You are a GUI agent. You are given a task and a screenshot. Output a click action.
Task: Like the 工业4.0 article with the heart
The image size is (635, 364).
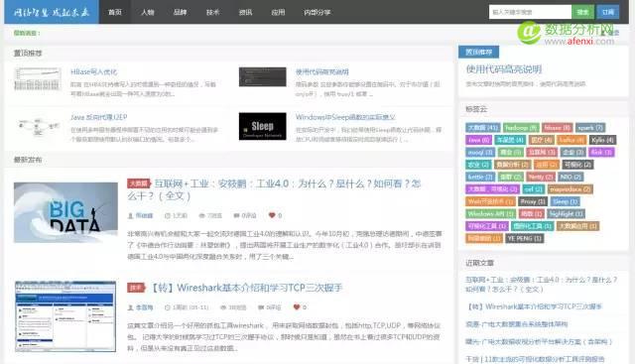[x=272, y=215]
